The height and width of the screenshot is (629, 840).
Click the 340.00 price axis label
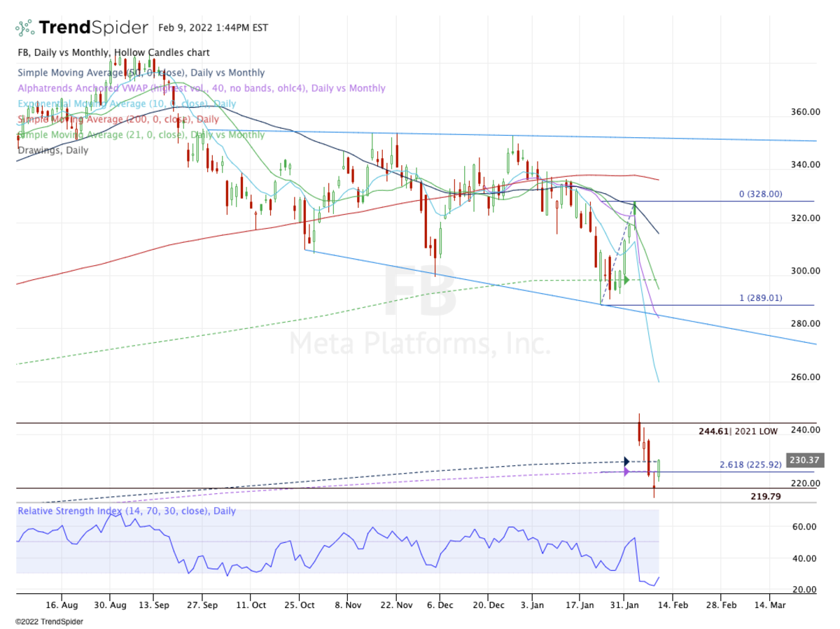tap(805, 165)
